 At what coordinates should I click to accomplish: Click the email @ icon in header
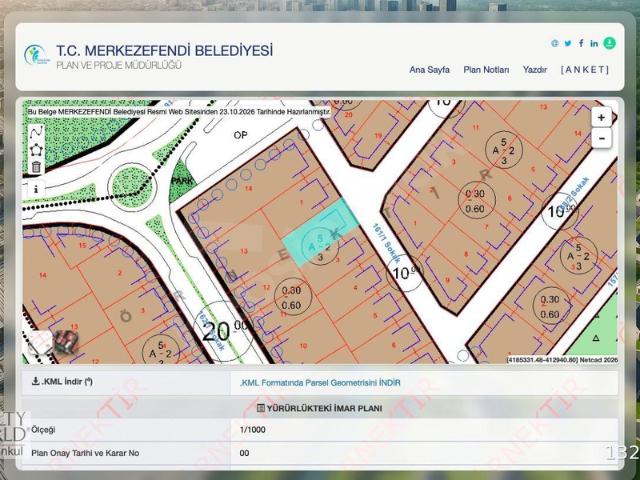pos(554,43)
